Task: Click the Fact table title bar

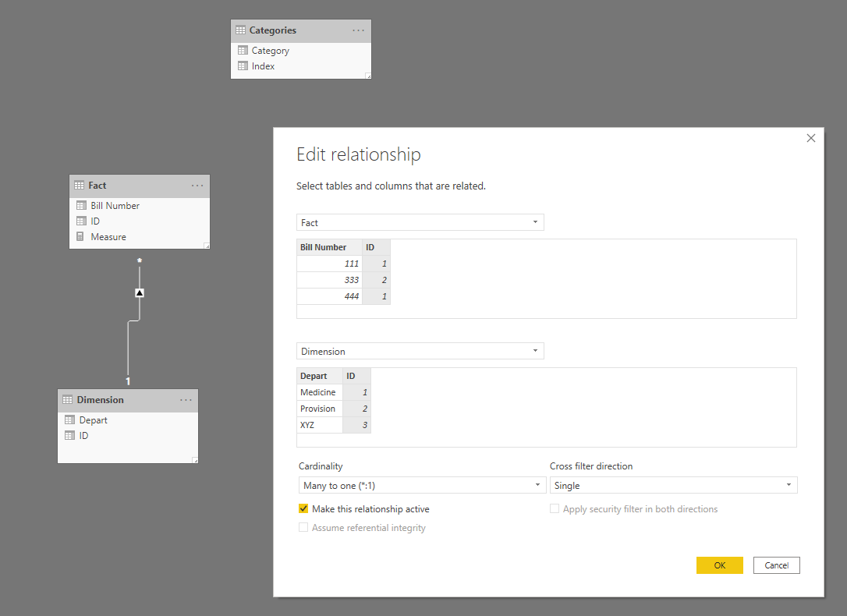Action: 140,186
